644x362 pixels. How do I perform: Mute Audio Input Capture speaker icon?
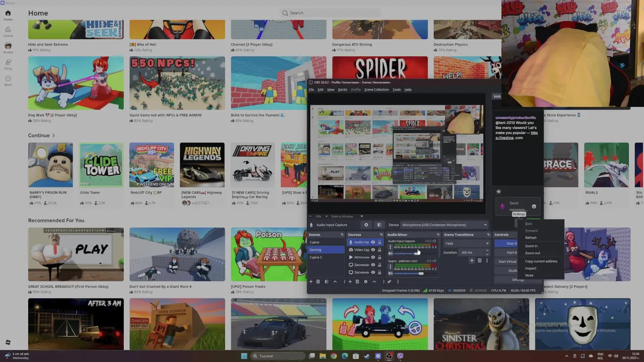click(390, 253)
